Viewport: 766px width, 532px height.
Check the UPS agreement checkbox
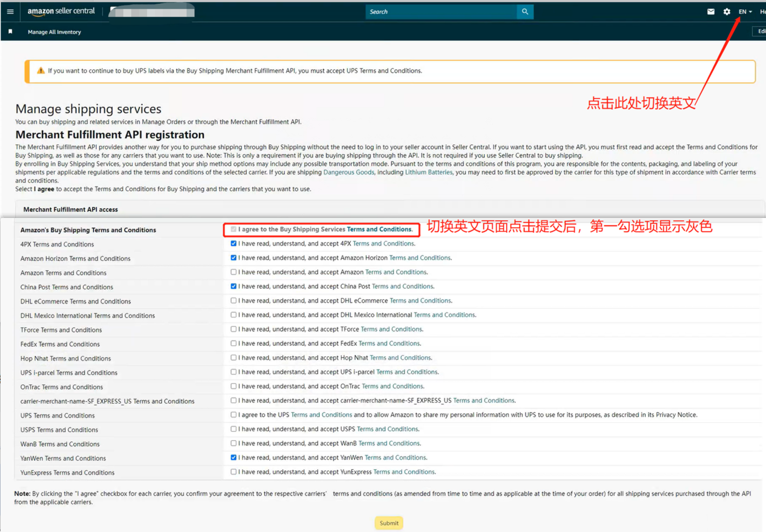coord(234,415)
